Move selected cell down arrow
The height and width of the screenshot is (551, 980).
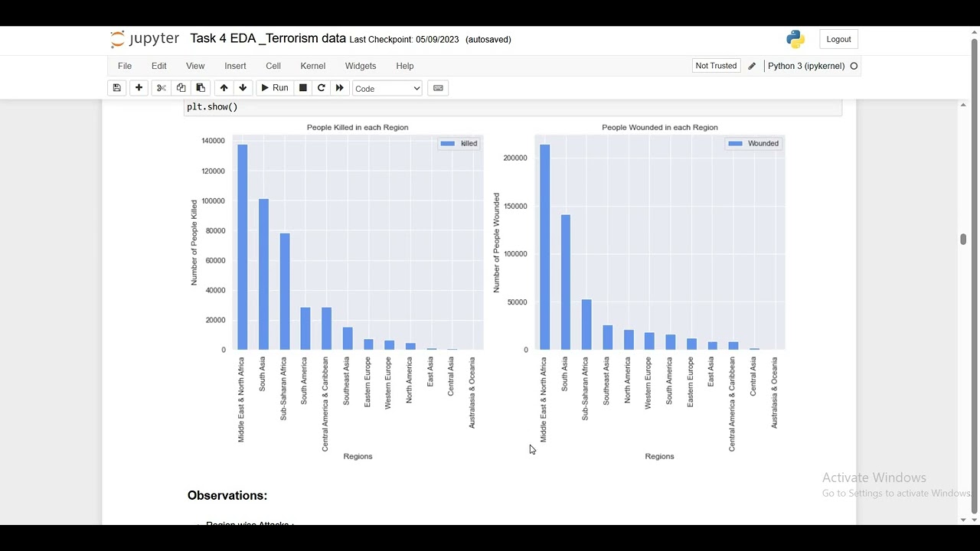(x=243, y=88)
